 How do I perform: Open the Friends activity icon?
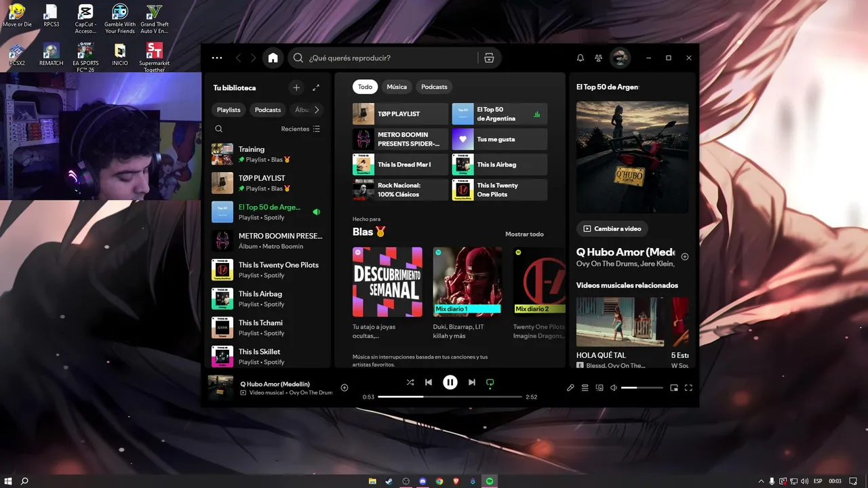(598, 58)
